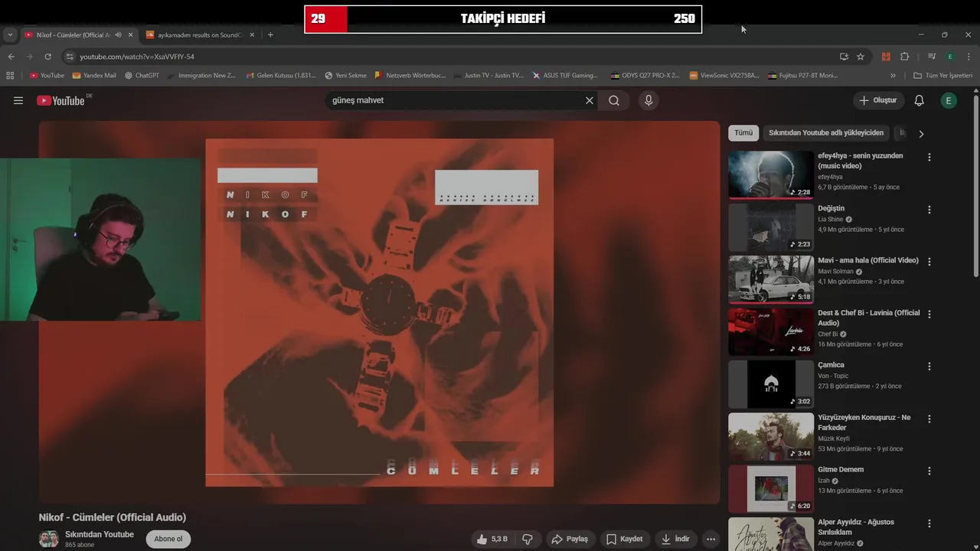The image size is (980, 551).
Task: Open Yüzyüzeyken Konuşuruz - Ne Farkeder title
Action: [x=864, y=422]
